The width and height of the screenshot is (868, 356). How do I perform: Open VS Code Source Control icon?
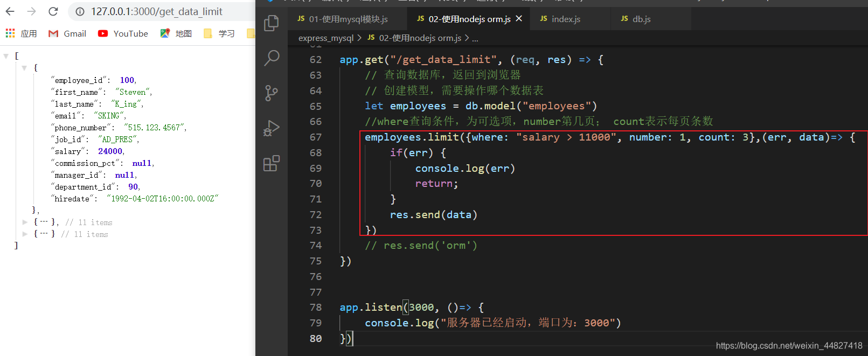pos(272,93)
